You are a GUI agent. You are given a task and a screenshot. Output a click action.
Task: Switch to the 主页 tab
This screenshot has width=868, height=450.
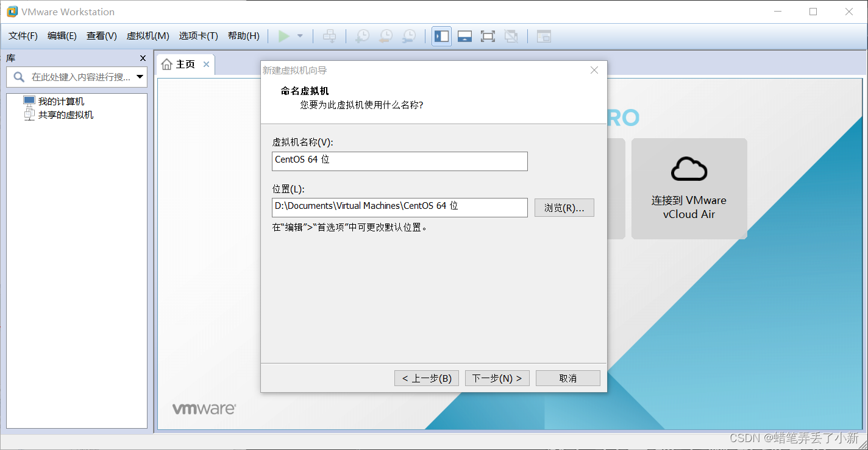point(185,65)
